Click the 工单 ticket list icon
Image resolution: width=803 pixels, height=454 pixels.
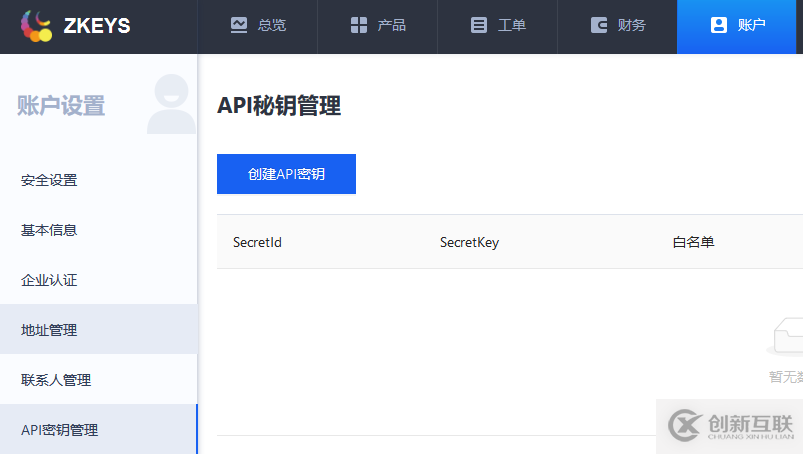point(479,25)
